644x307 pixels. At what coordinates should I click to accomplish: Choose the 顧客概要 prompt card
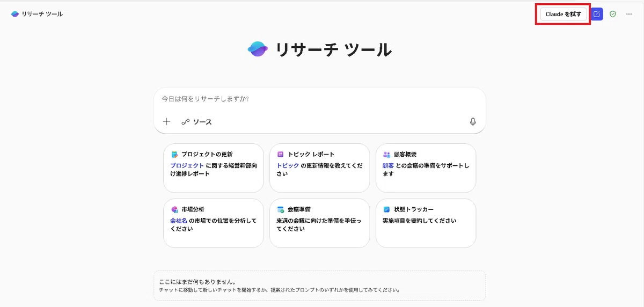[426, 168]
